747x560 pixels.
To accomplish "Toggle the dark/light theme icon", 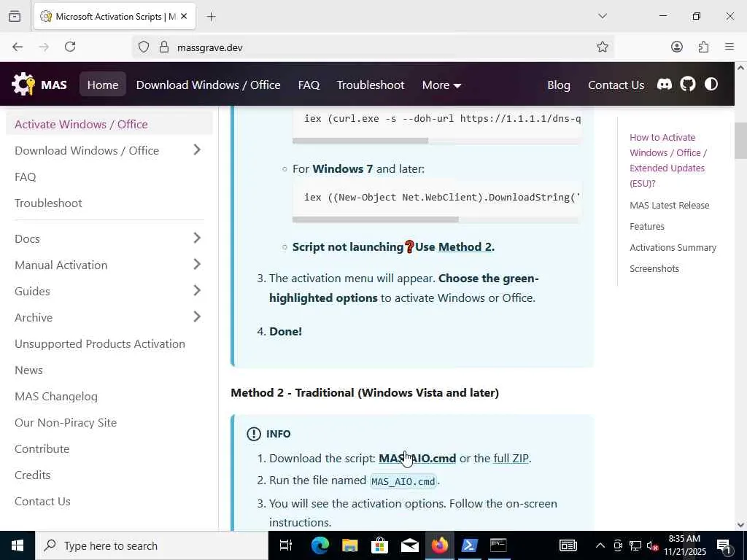I will coord(711,85).
